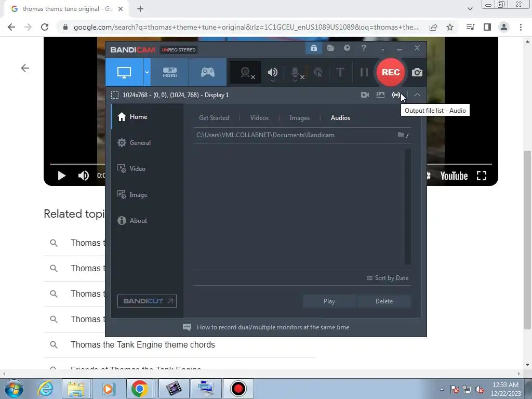Toggle Bandicam speaker sound recording

pos(272,72)
